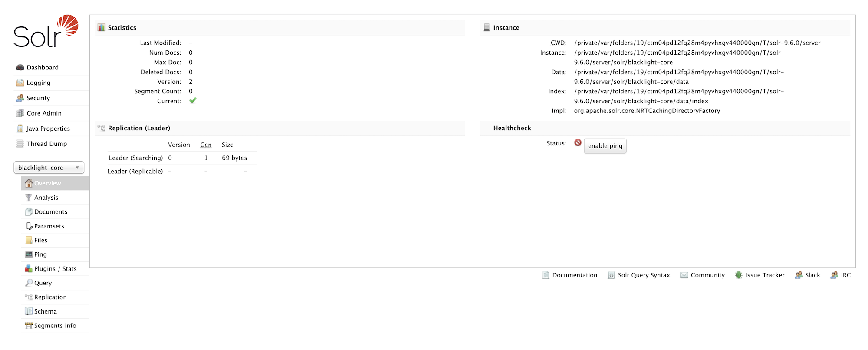
Task: Click the Query magnifier icon
Action: (x=29, y=283)
